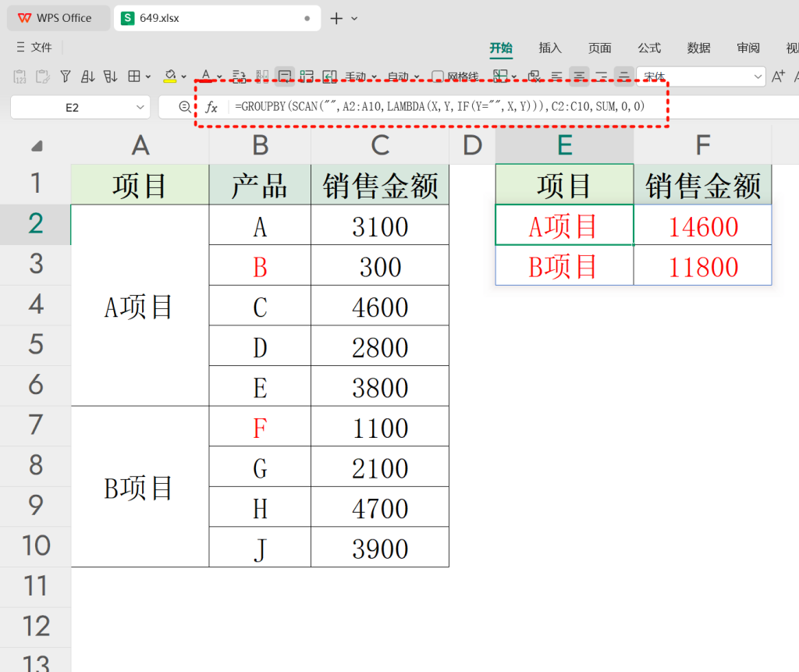Viewport: 799px width, 672px height.
Task: Open font color dropdown arrow
Action: 219,77
